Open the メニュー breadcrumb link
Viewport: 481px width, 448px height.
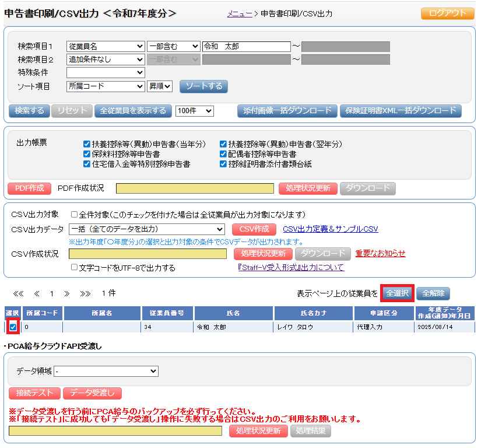click(x=240, y=13)
